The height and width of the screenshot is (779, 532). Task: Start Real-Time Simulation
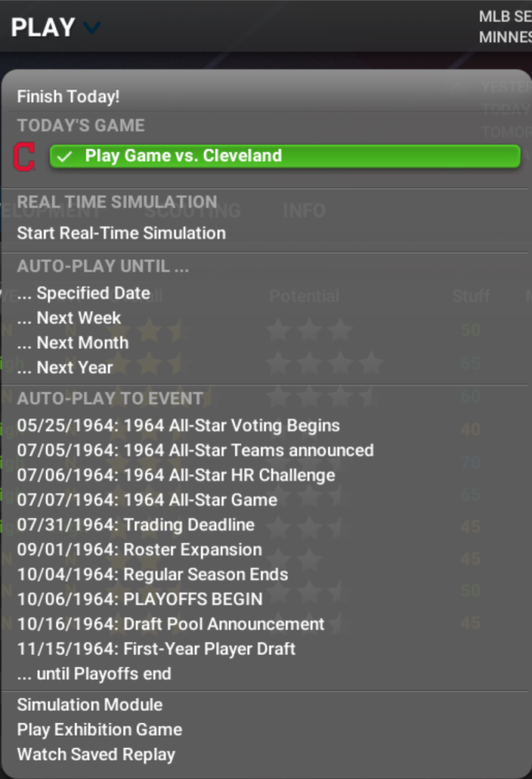pyautogui.click(x=121, y=233)
